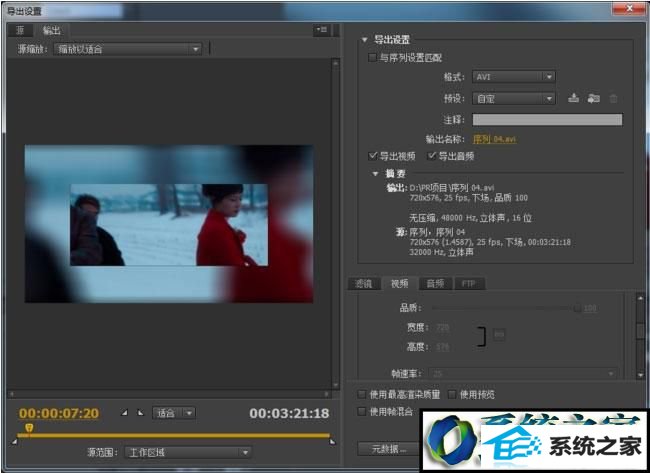Open the 适合 zoom level dropdown
Screen dimensions: 650x473
174,413
